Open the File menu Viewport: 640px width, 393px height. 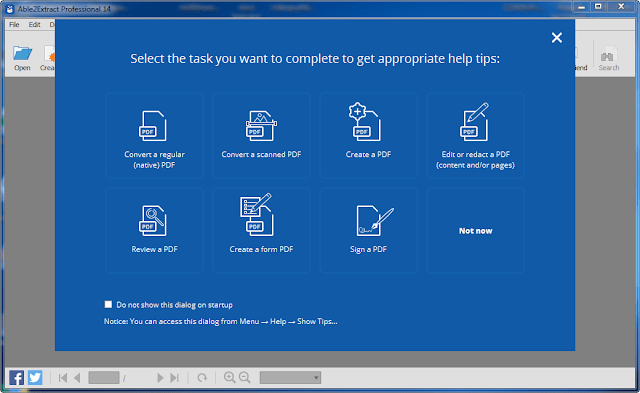click(x=14, y=24)
